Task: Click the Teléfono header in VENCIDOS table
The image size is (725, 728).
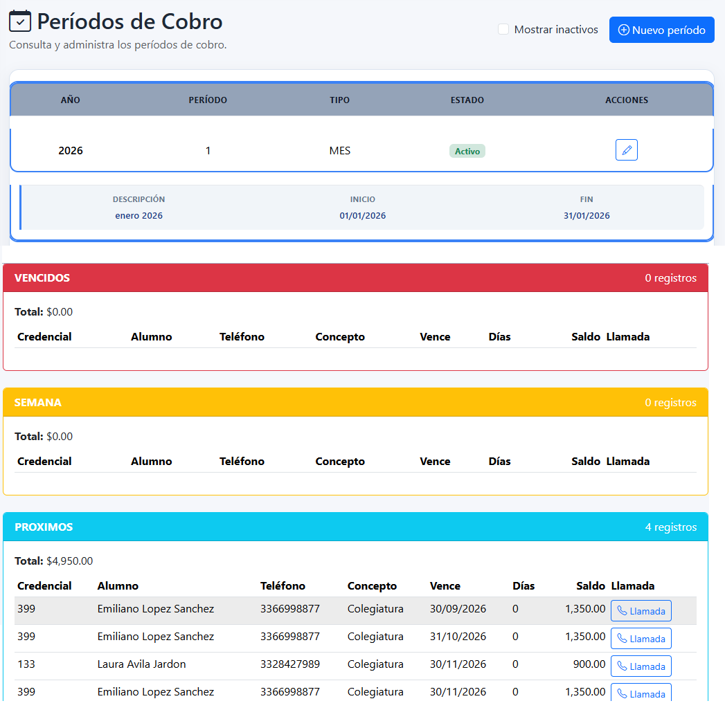Action: point(242,336)
